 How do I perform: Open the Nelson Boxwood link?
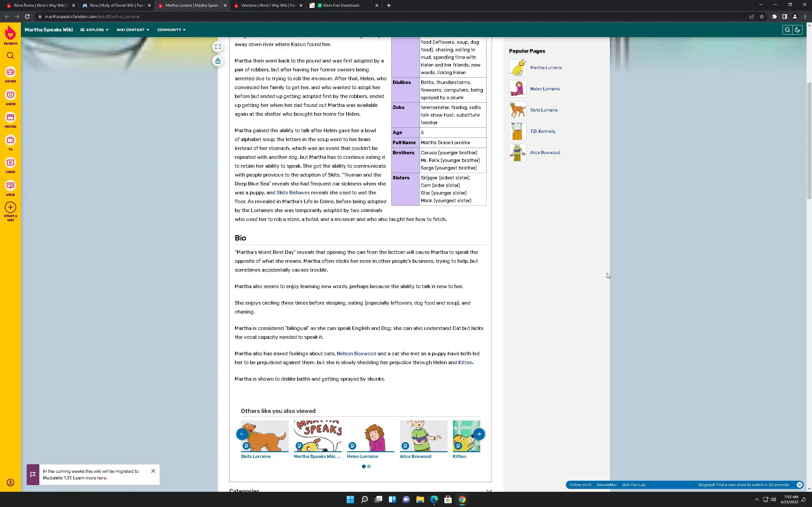click(x=356, y=353)
